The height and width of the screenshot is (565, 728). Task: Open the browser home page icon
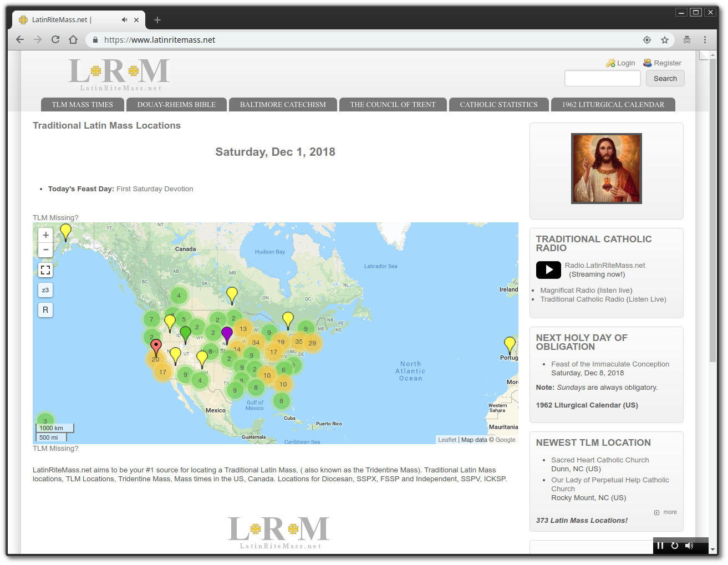coord(73,40)
